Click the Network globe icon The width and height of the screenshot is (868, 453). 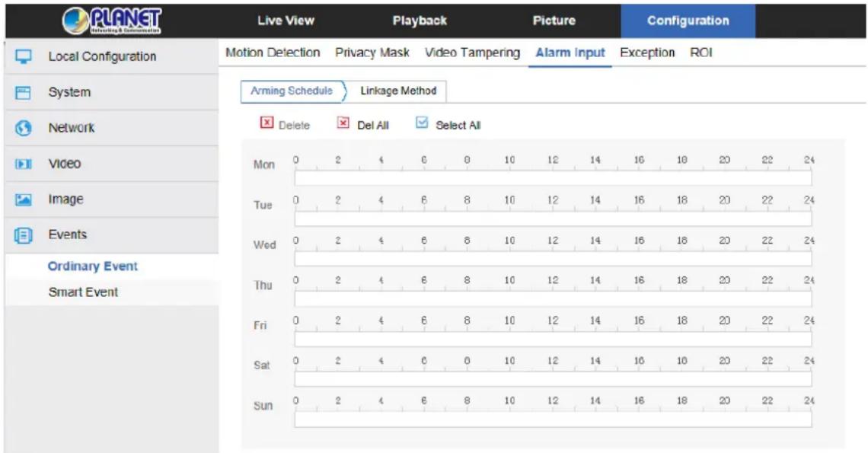pyautogui.click(x=24, y=128)
